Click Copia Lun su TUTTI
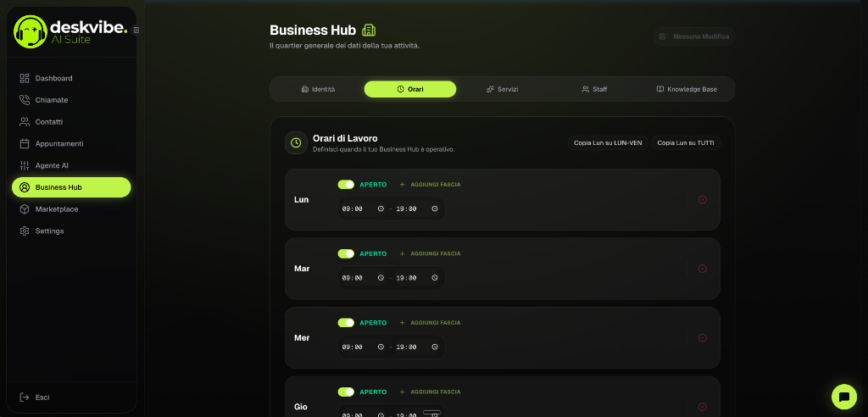Image resolution: width=868 pixels, height=417 pixels. pos(685,143)
